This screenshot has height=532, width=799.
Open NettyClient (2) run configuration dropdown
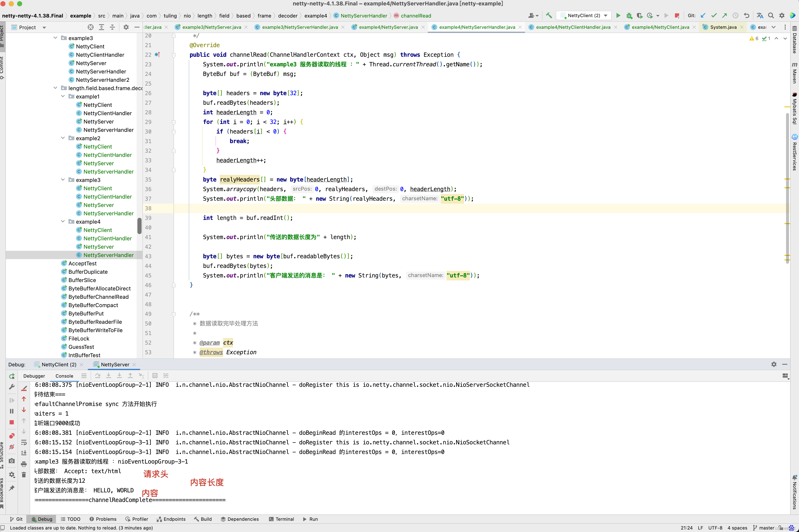[606, 16]
